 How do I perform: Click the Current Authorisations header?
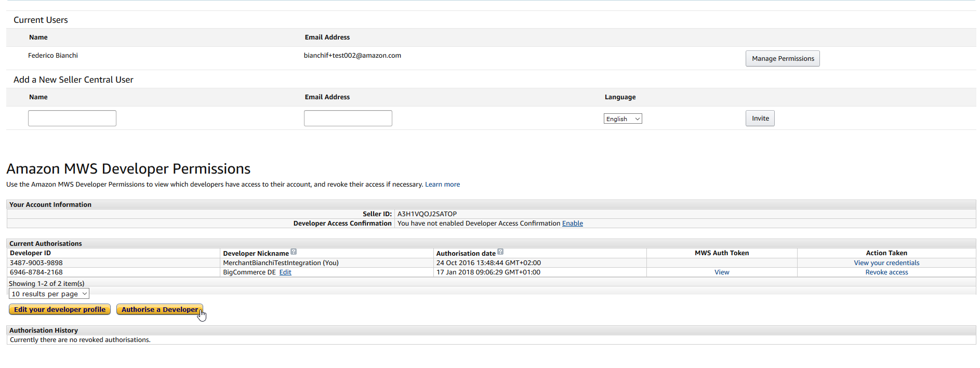tap(46, 244)
